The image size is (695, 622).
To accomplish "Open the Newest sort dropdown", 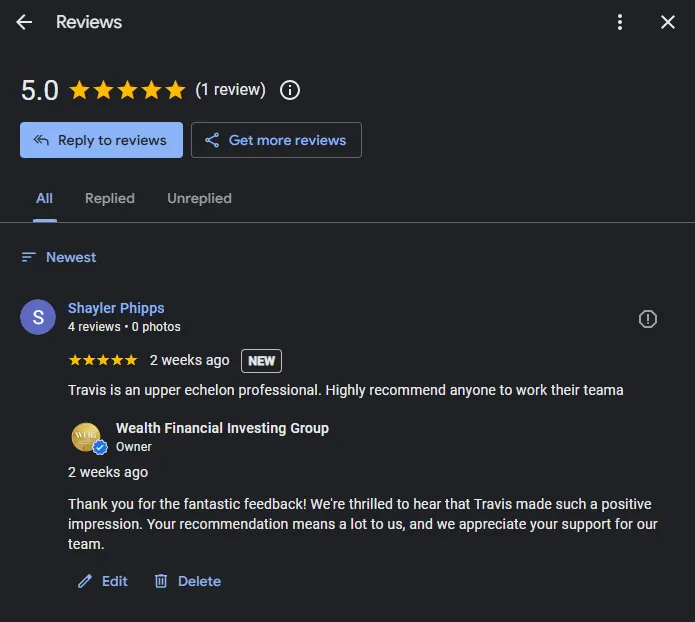I will coord(59,257).
